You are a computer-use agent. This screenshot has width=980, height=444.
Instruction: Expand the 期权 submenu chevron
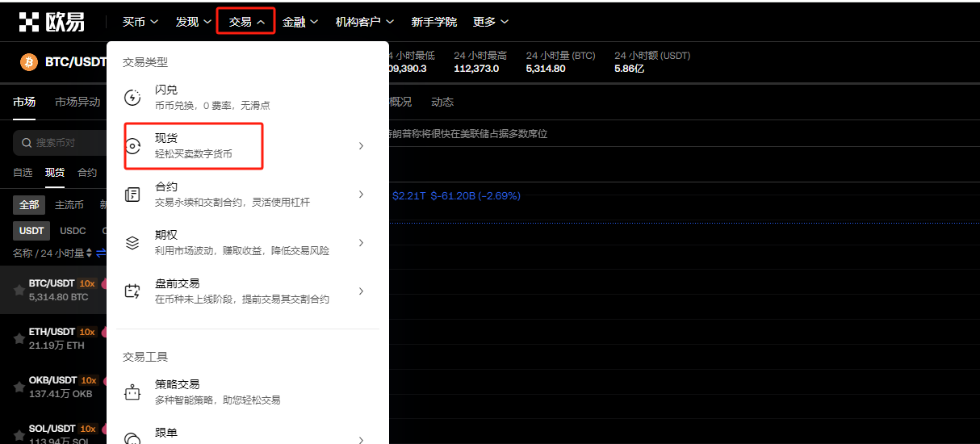click(361, 243)
